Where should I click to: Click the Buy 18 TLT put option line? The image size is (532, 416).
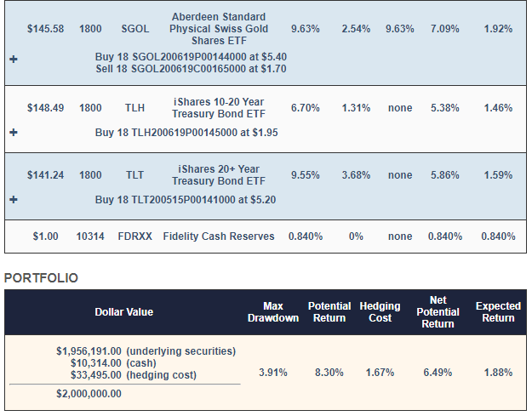point(186,200)
